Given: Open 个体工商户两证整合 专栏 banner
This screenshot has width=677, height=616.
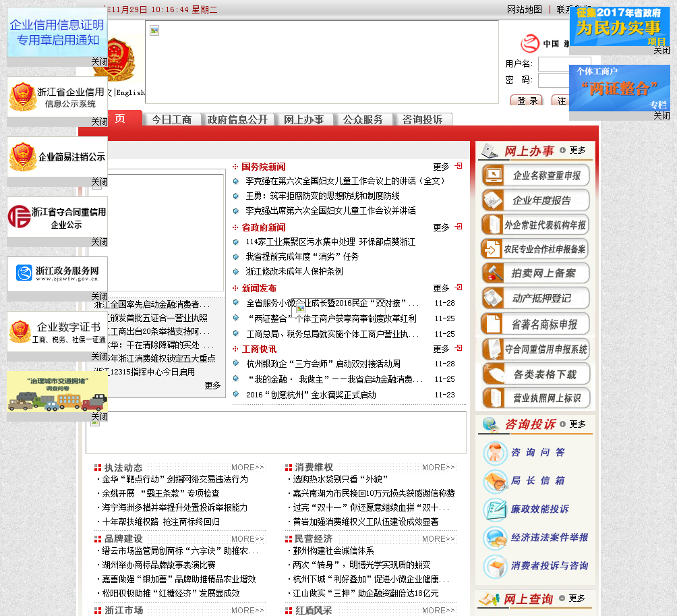Looking at the screenshot, I should click(620, 88).
